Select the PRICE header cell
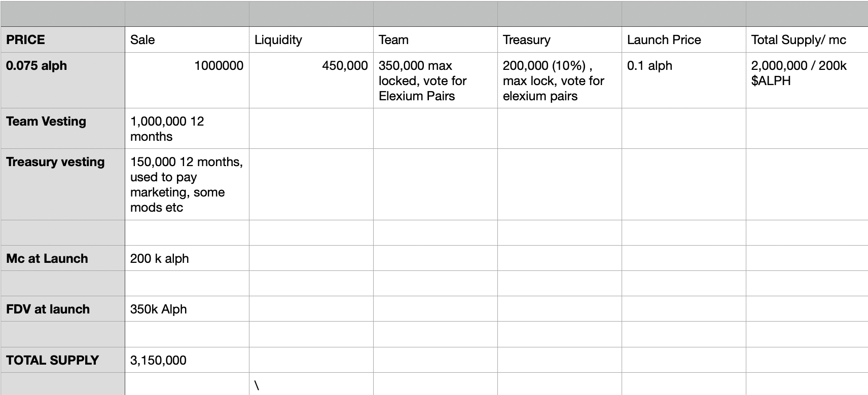The width and height of the screenshot is (868, 395). pos(62,39)
